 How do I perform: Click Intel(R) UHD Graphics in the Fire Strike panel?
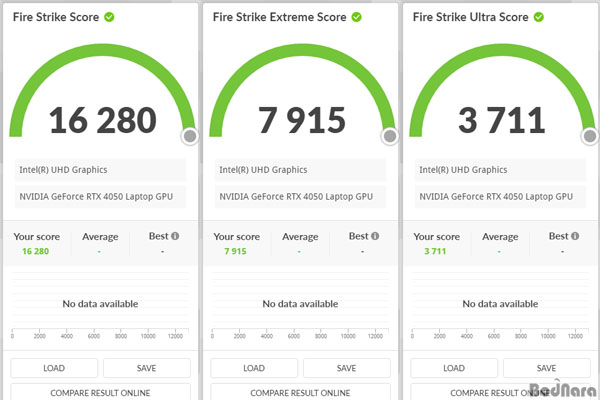[x=100, y=170]
